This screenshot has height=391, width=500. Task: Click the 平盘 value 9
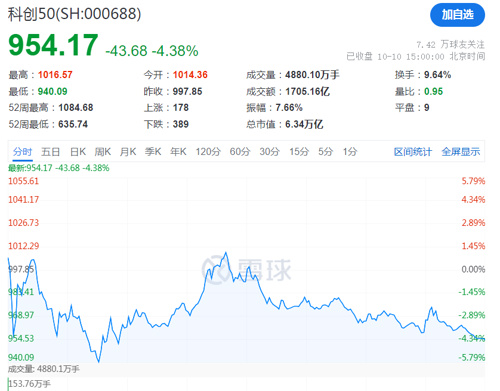427,108
